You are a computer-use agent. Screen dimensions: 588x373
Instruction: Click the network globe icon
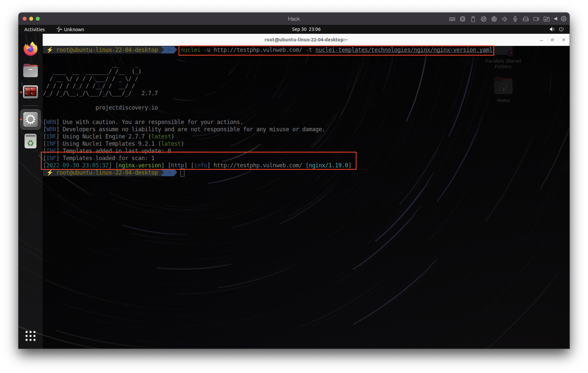pos(494,19)
